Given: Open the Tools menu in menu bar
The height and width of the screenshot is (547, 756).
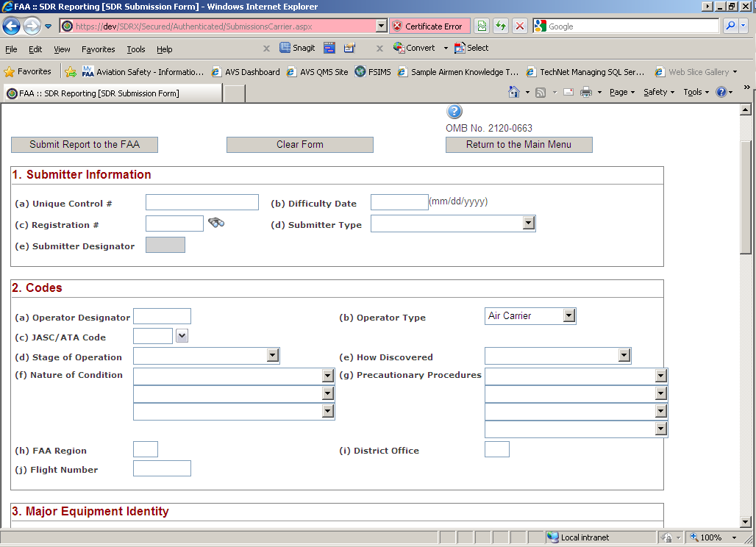Looking at the screenshot, I should pyautogui.click(x=136, y=49).
